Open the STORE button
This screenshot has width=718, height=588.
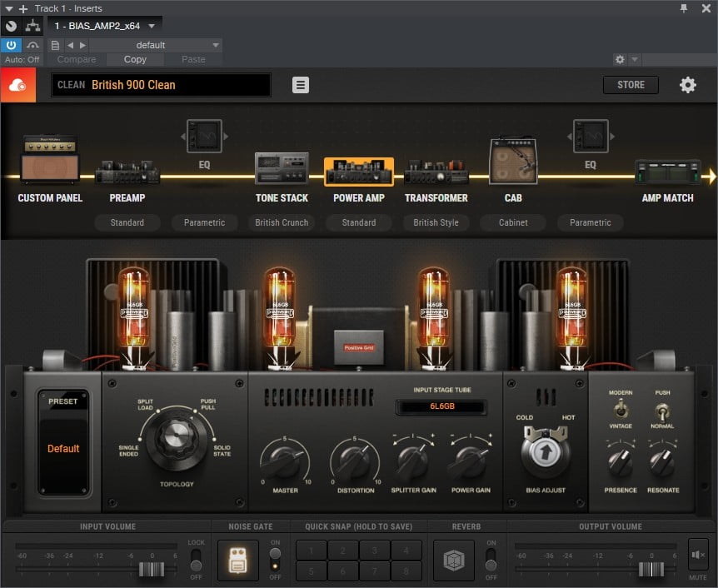tap(631, 85)
